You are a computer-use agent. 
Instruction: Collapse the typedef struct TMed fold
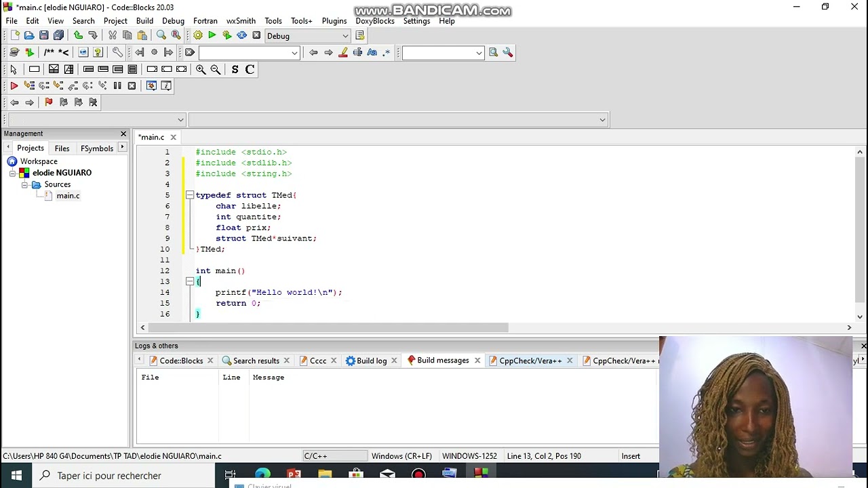190,195
